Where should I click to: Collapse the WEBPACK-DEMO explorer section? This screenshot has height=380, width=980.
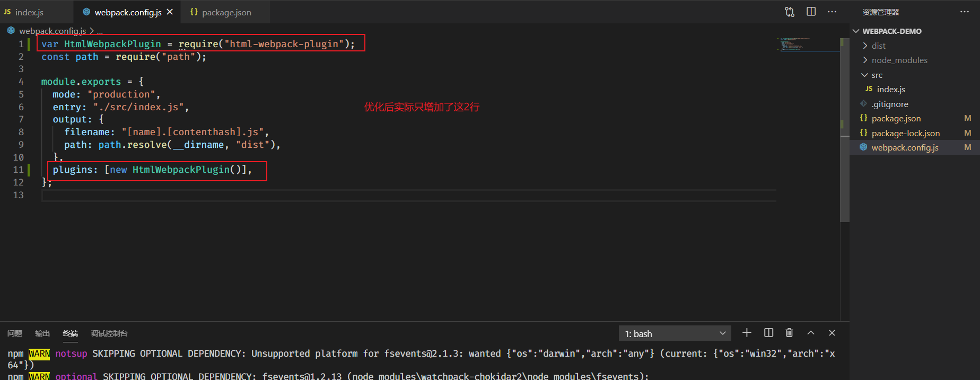coord(915,31)
